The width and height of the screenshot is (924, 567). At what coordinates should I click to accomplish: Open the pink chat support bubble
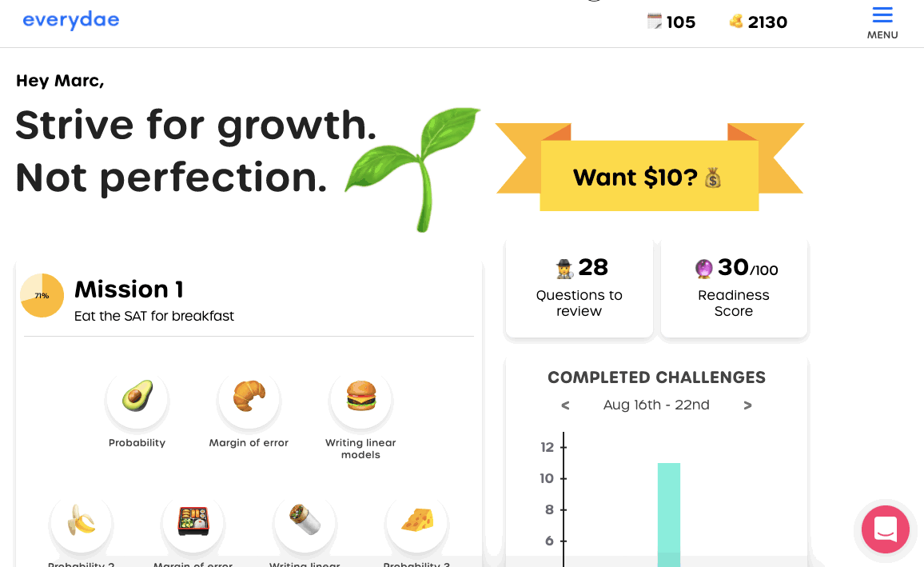coord(886,529)
